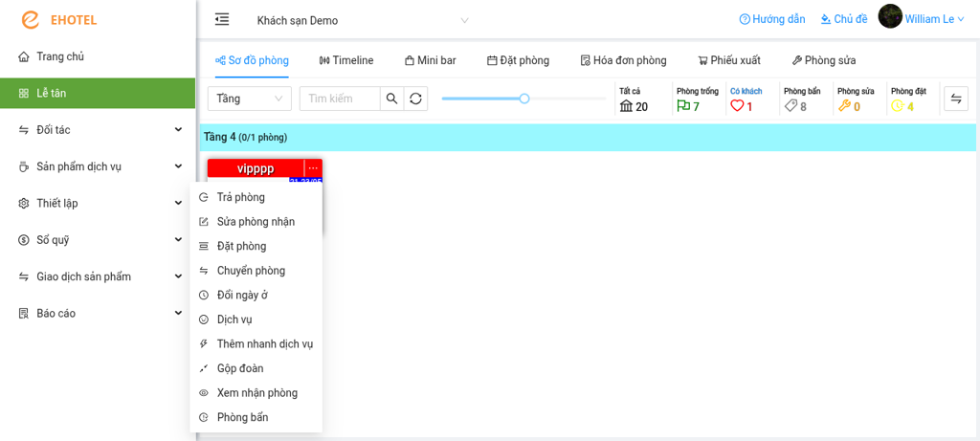
Task: Open the room card three-dot menu
Action: (313, 168)
